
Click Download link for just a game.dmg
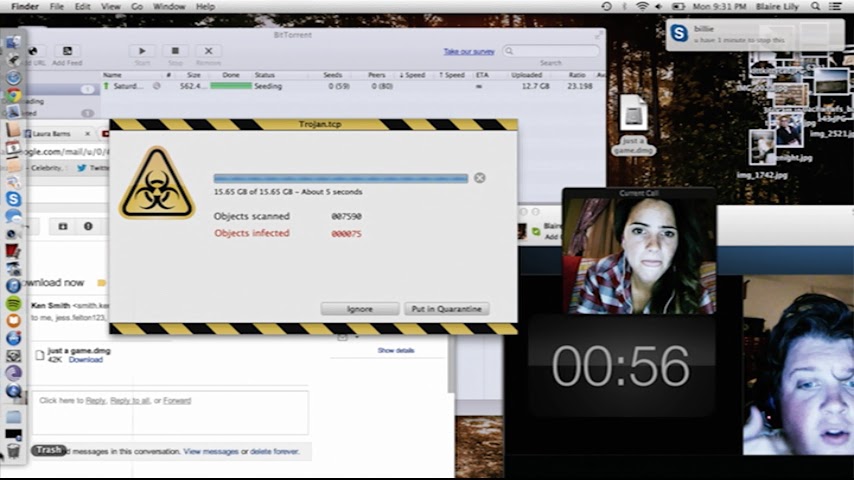[85, 360]
